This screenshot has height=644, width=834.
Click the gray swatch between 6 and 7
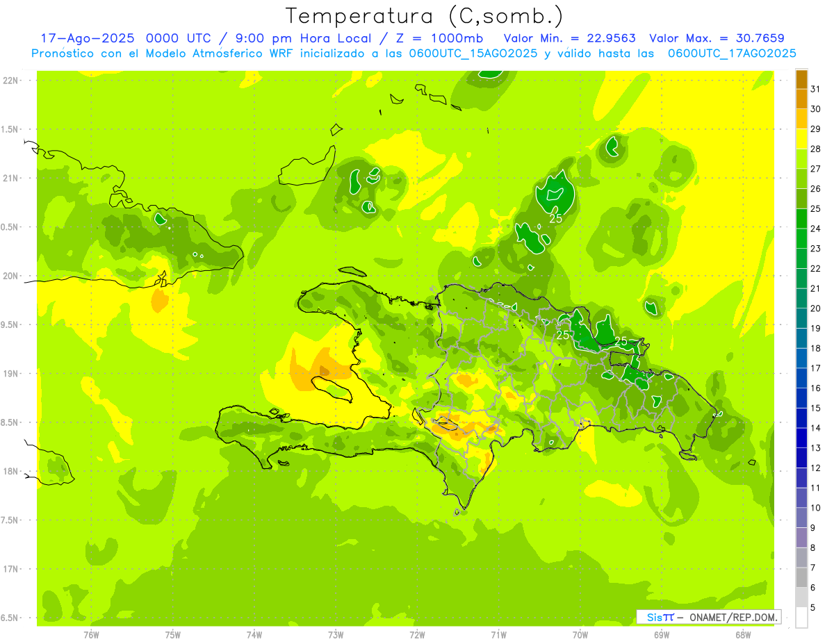click(801, 577)
